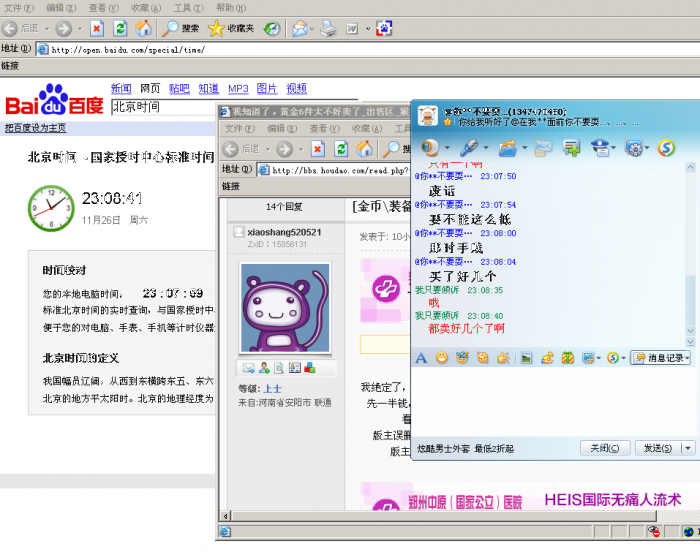
Task: Open 收藏 menu in Baidu browser window
Action: coord(146,8)
